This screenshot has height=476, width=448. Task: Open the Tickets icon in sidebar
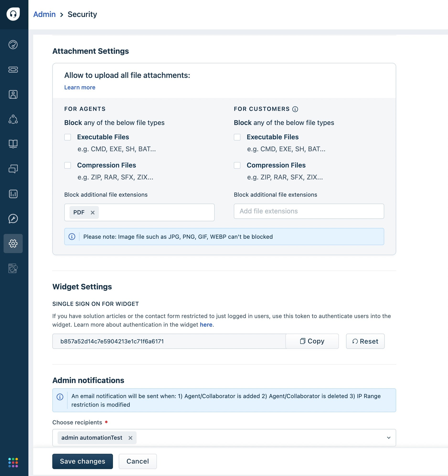(13, 70)
